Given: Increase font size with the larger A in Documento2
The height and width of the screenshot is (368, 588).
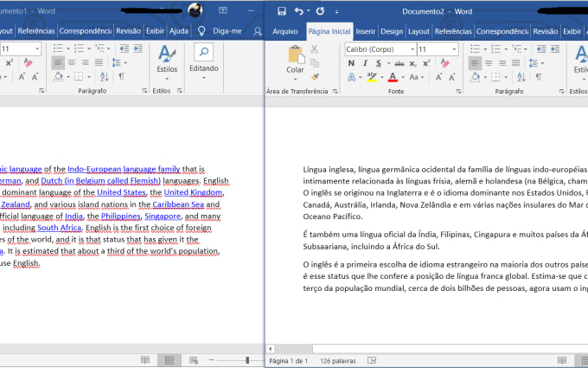Looking at the screenshot, I should (x=438, y=77).
